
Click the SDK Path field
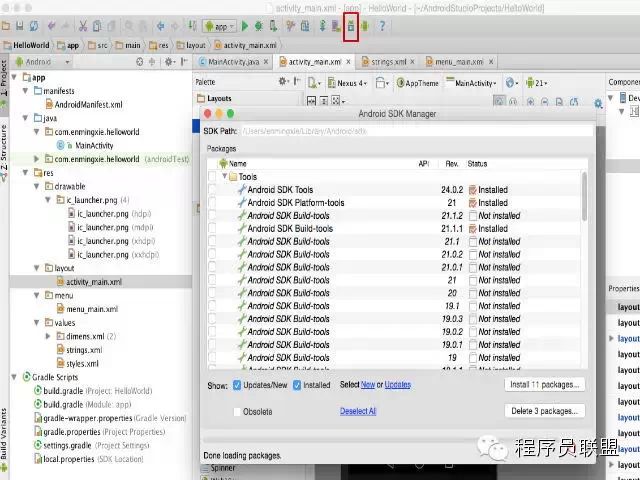[416, 131]
